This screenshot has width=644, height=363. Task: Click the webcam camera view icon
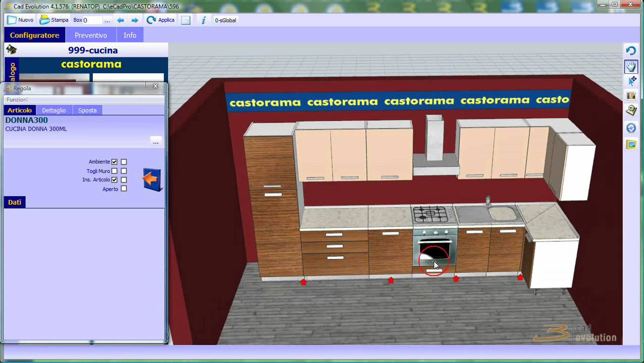tap(631, 111)
